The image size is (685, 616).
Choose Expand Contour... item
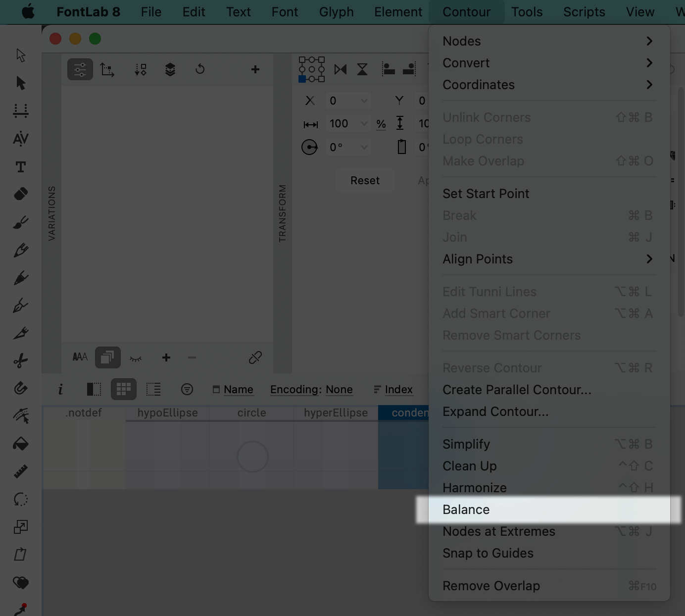[549, 411]
